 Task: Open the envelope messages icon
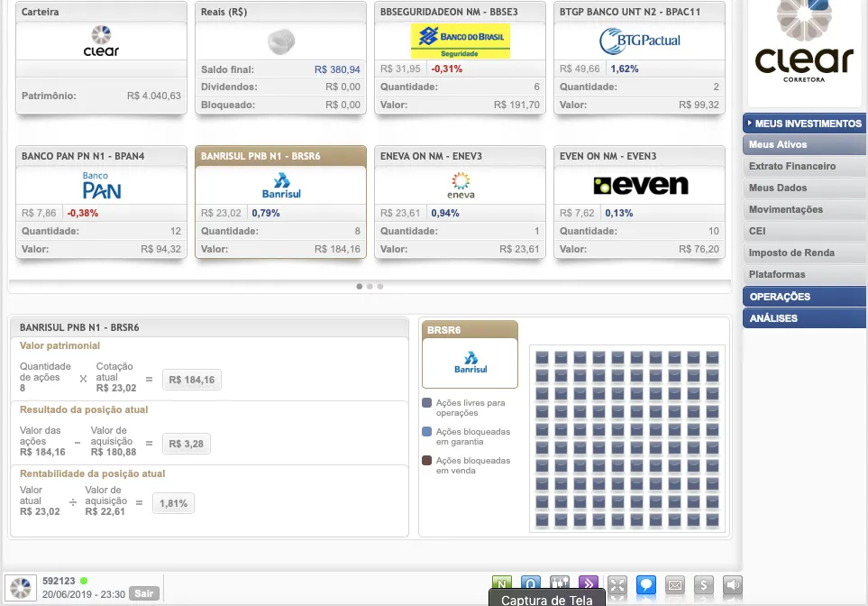pos(675,585)
